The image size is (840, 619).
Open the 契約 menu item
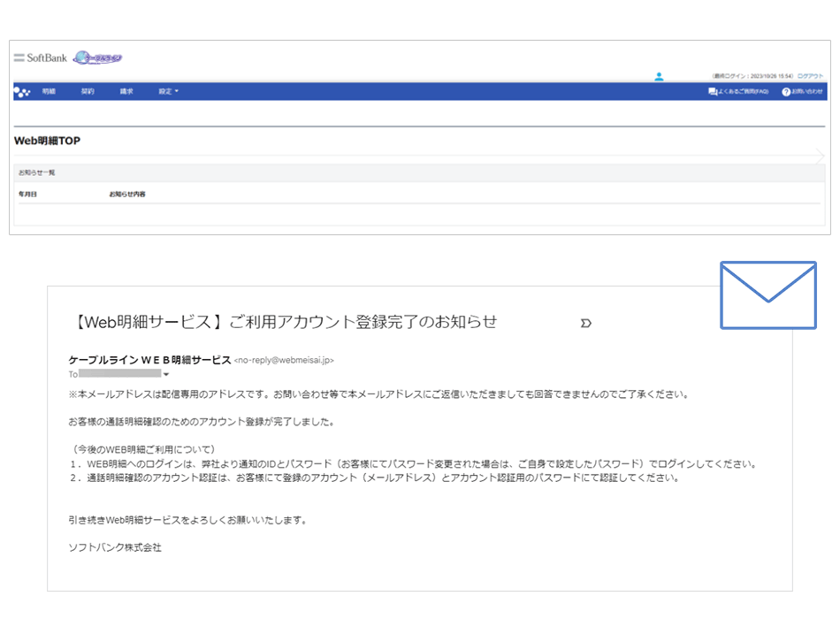coord(88,92)
